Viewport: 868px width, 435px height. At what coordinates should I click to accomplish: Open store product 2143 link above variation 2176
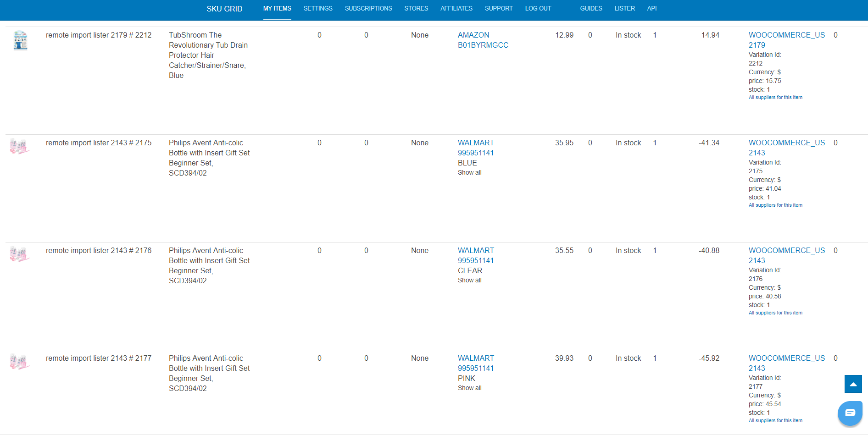[757, 260]
